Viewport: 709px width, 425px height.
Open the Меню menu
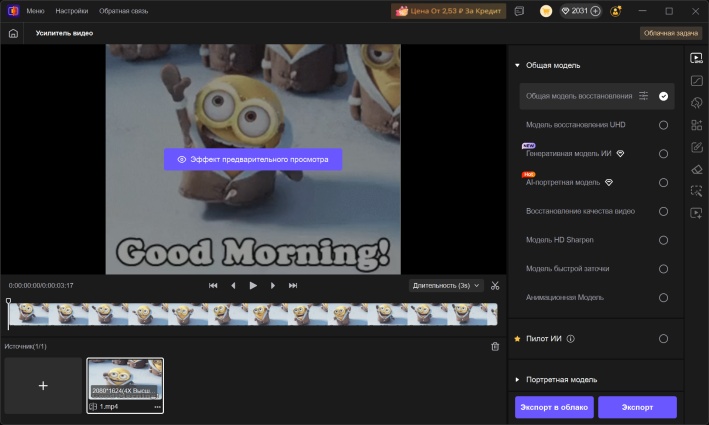click(x=35, y=11)
